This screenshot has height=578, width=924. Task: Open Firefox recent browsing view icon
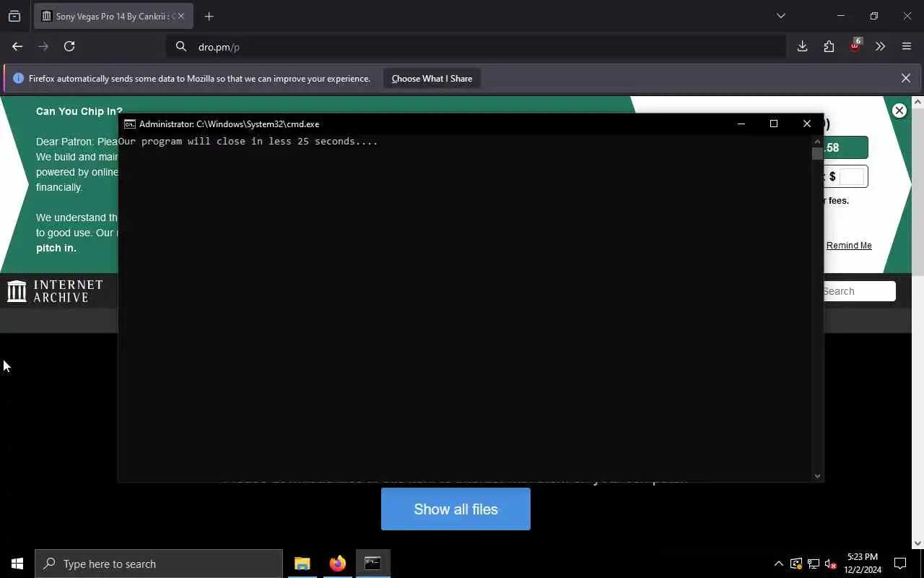[x=14, y=16]
